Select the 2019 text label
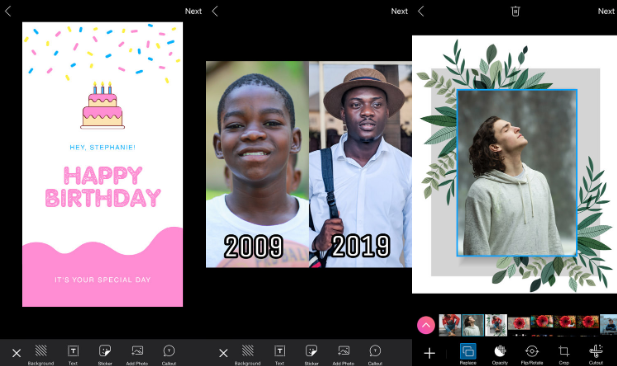 click(360, 246)
